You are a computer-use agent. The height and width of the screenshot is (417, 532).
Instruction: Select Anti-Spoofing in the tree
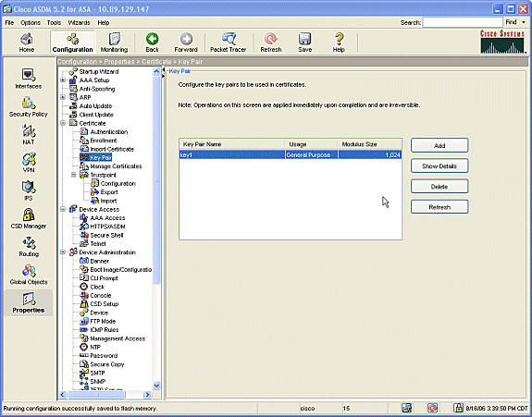click(97, 89)
